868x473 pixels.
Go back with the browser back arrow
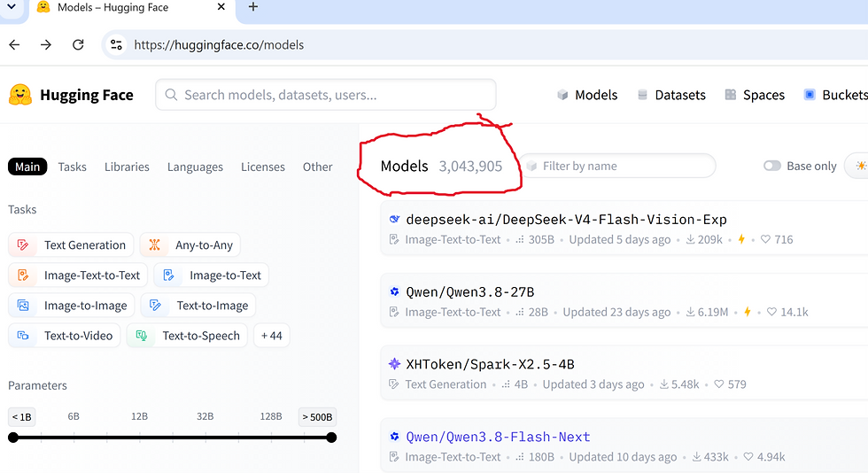pyautogui.click(x=14, y=45)
